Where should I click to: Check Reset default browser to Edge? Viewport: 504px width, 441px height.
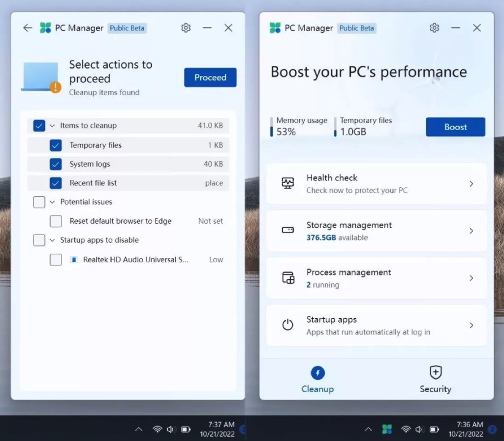56,221
